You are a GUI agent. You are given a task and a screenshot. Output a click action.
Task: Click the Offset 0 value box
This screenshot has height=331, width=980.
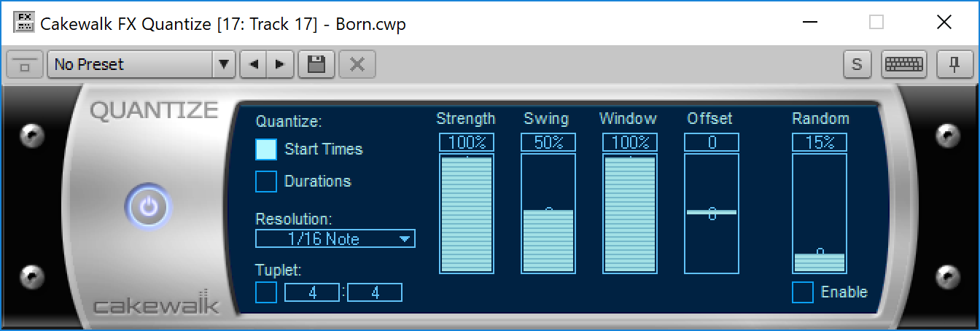coord(712,142)
